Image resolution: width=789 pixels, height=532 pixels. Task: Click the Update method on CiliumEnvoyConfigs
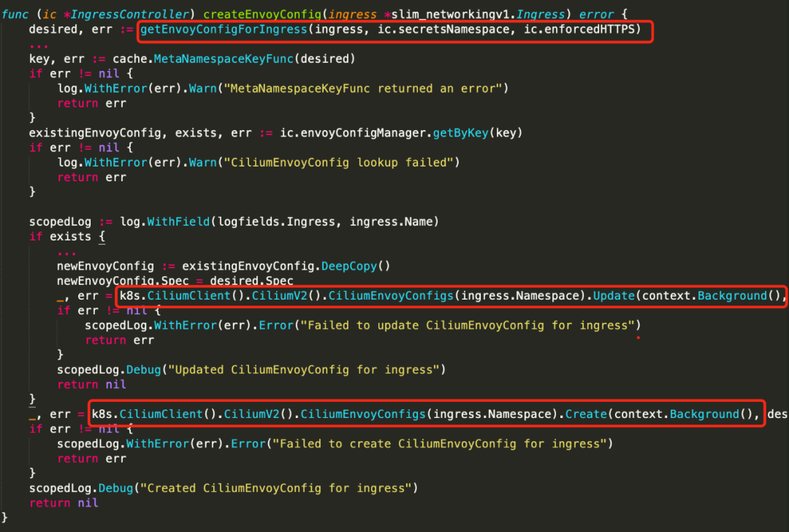point(614,295)
